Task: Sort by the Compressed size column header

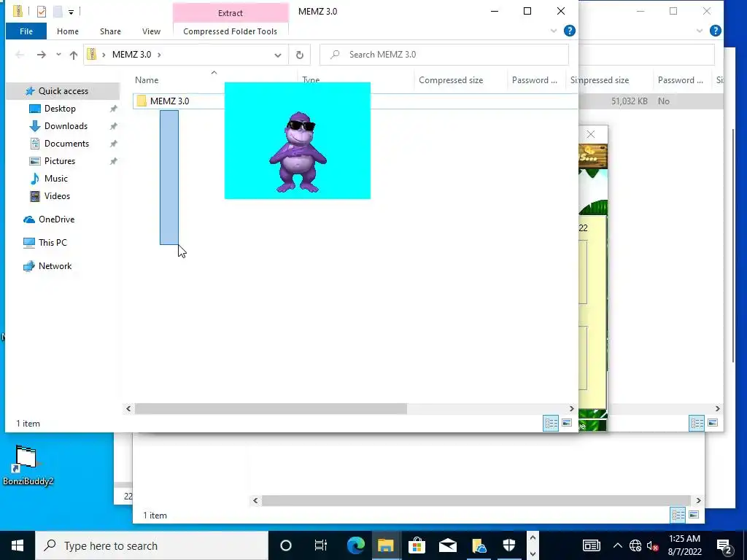Action: (451, 80)
